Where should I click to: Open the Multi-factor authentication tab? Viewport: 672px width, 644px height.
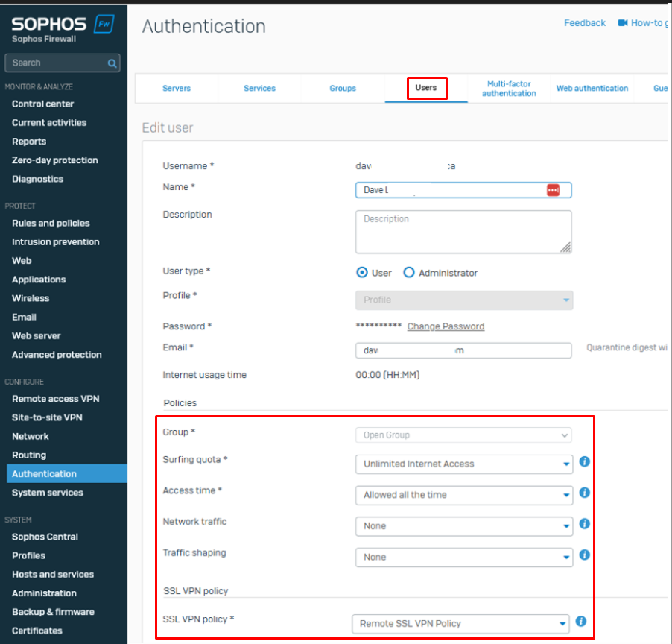[x=509, y=89]
